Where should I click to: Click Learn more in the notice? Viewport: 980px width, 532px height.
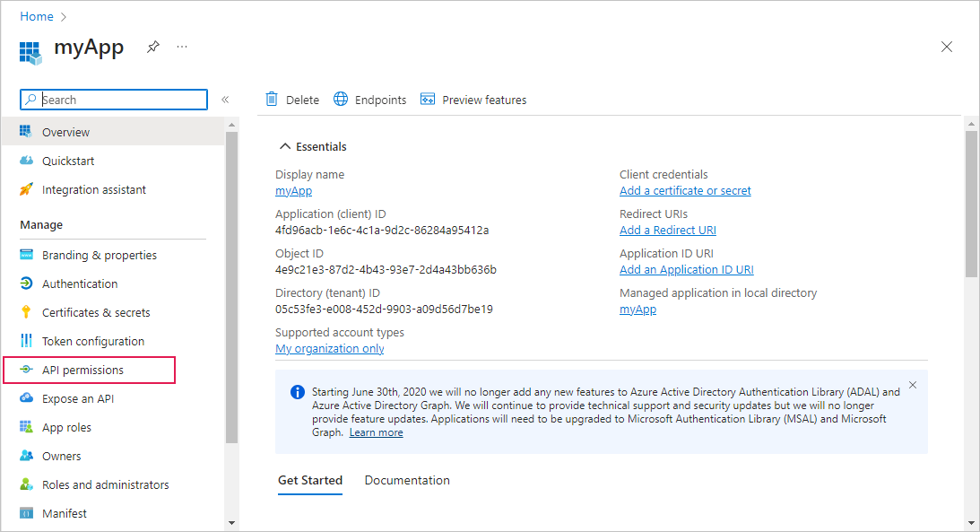pyautogui.click(x=377, y=432)
